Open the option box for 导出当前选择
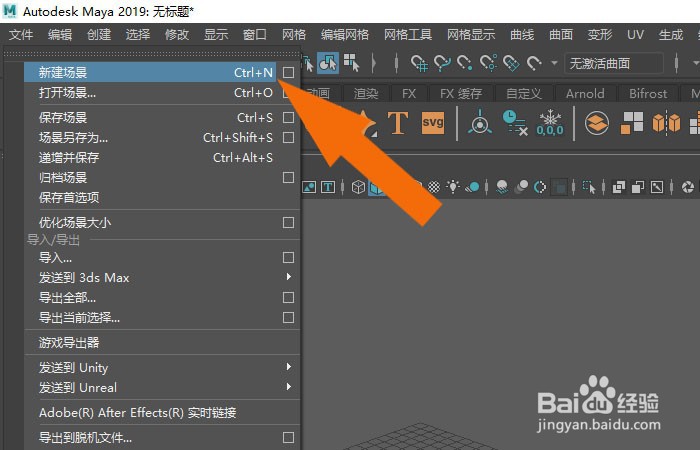The image size is (700, 450). coord(288,317)
